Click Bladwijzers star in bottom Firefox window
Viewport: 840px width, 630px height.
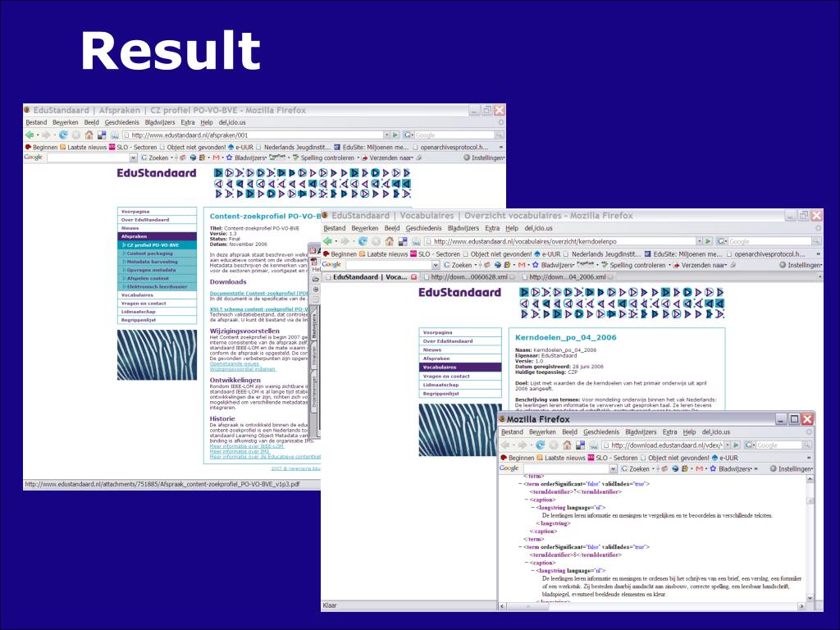click(713, 468)
